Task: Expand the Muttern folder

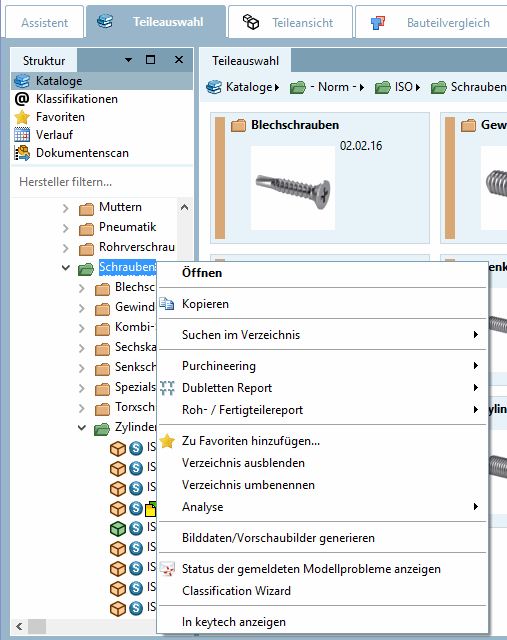Action: click(65, 208)
